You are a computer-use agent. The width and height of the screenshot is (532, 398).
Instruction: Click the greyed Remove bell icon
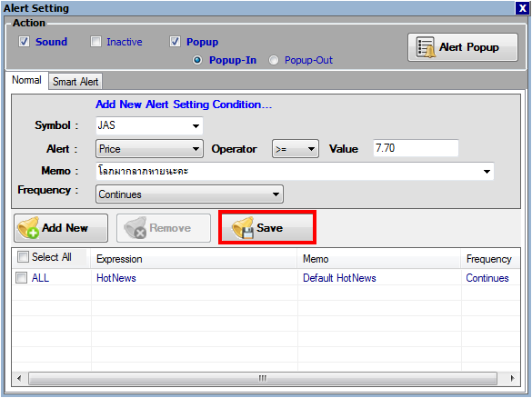coord(135,227)
